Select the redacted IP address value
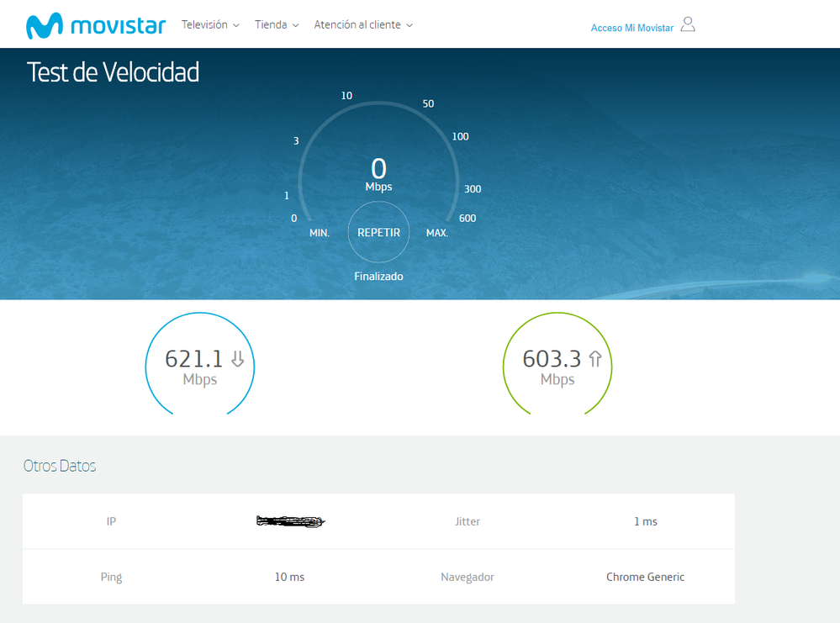 click(x=290, y=522)
